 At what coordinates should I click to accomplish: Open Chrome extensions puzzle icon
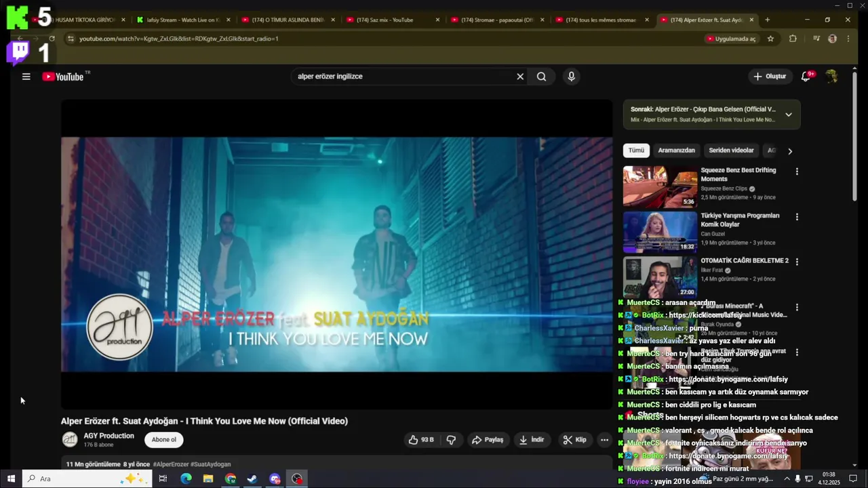pyautogui.click(x=793, y=39)
